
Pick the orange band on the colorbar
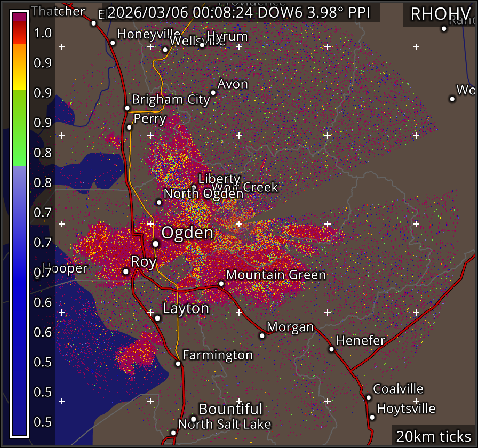click(x=20, y=54)
